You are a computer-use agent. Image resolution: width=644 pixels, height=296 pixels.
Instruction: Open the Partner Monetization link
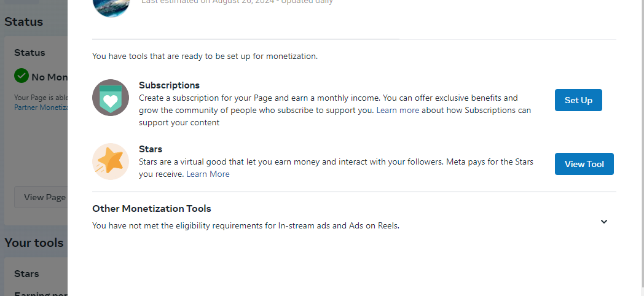point(41,107)
